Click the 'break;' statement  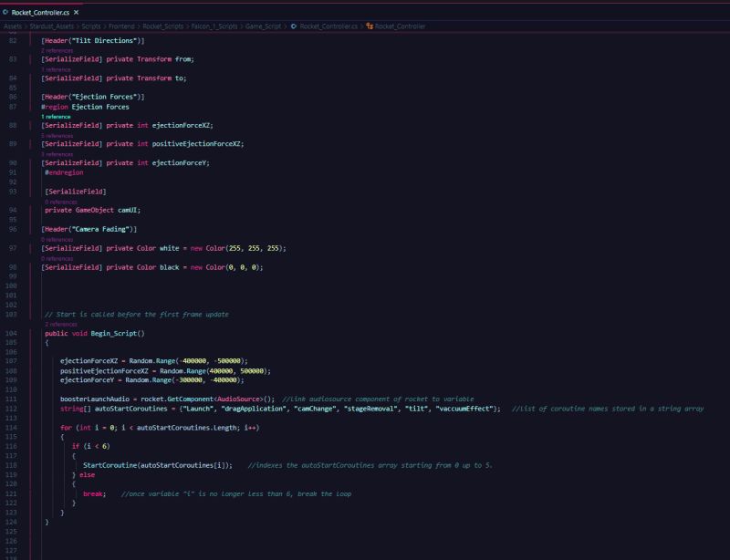coord(95,494)
